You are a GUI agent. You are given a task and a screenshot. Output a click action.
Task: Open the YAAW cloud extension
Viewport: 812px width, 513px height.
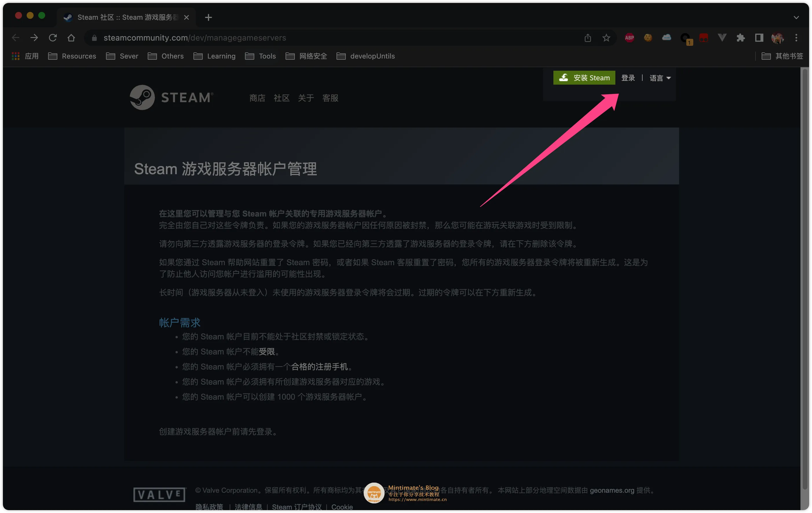point(667,37)
